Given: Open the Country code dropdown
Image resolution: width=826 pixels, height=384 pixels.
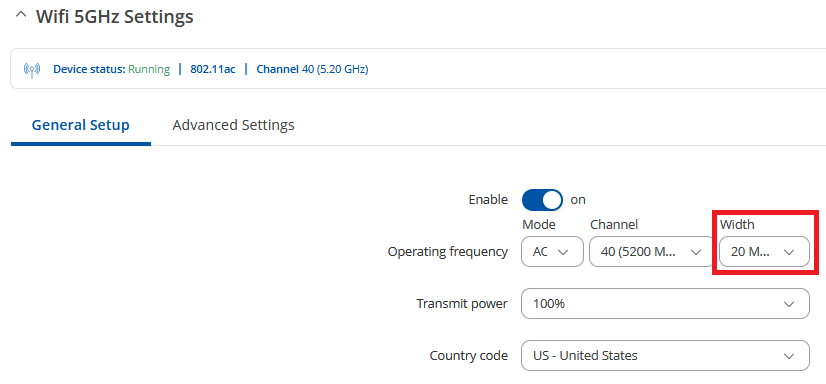Looking at the screenshot, I should point(665,356).
